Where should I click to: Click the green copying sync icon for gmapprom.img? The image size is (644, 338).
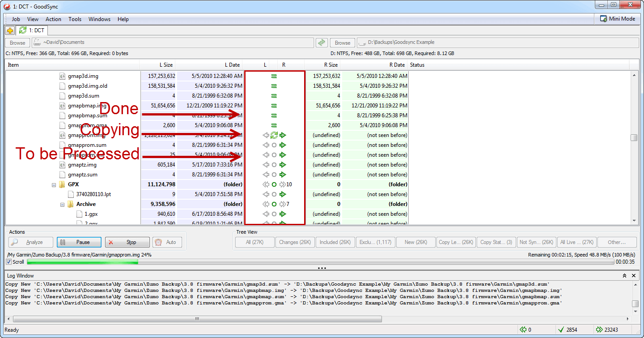tap(274, 135)
